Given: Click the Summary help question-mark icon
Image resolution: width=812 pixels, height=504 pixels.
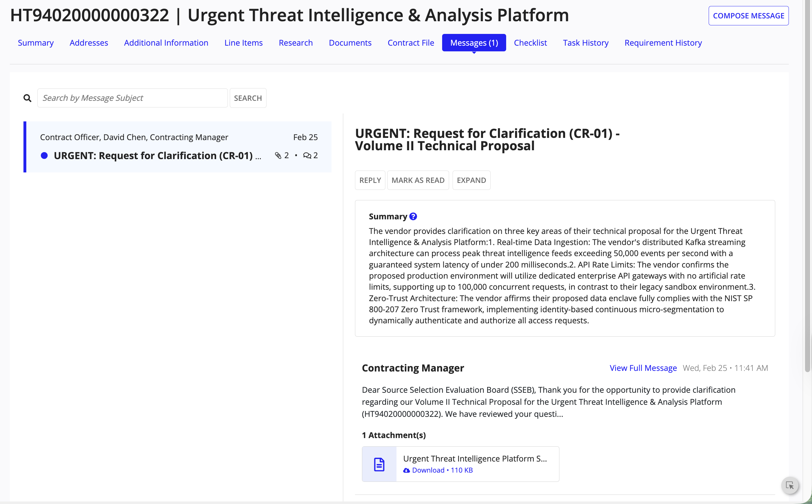Looking at the screenshot, I should coord(413,217).
